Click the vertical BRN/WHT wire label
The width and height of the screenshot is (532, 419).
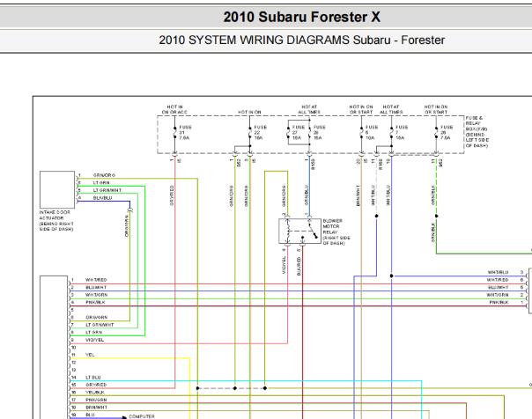358,195
